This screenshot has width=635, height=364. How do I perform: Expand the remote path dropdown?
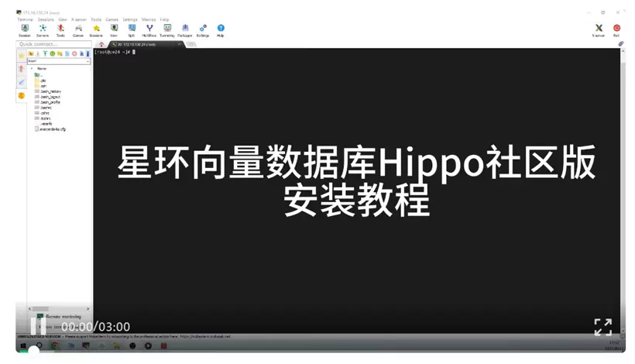pyautogui.click(x=88, y=61)
